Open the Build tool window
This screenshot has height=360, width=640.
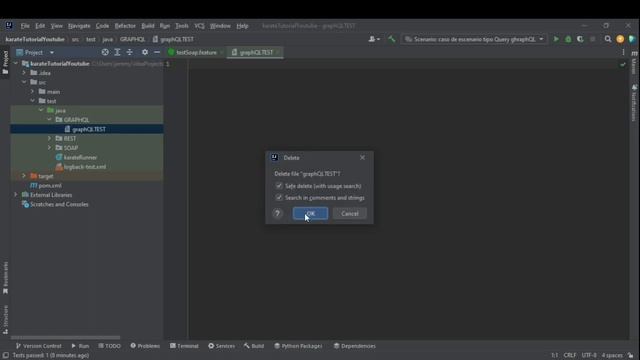[x=254, y=346]
